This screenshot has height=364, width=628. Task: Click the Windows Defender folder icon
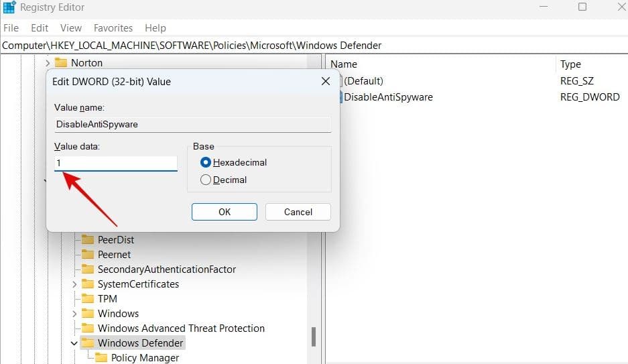(88, 343)
